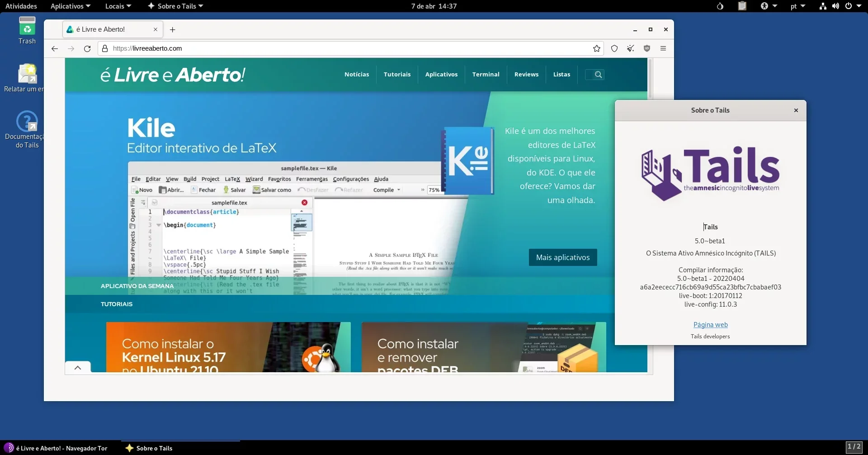Open the NoScript extension icon
The width and height of the screenshot is (868, 455).
647,48
